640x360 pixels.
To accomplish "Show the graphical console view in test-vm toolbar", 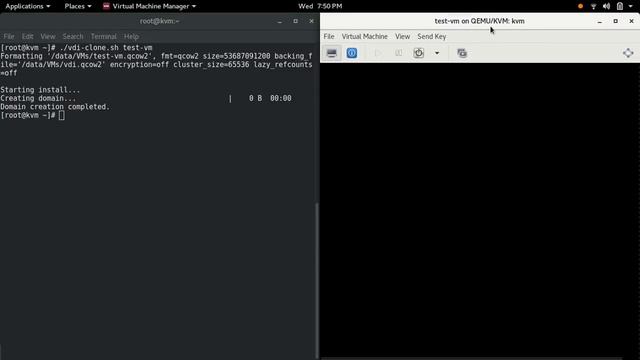I will tap(331, 53).
